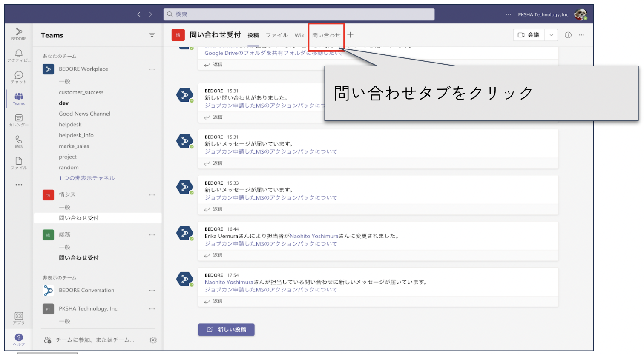Screen dimensions: 644x354
Task: Create a new post with 新しい投稿
Action: pos(226,330)
